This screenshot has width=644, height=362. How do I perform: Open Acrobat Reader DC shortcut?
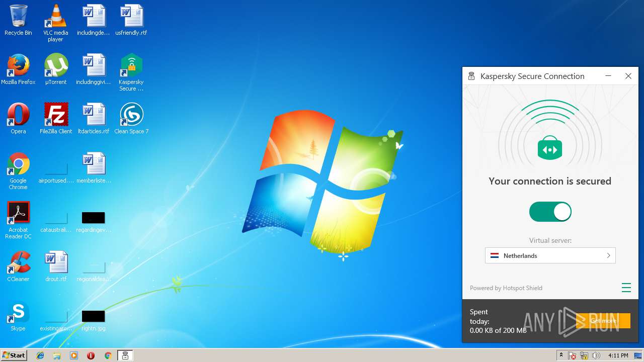click(18, 220)
